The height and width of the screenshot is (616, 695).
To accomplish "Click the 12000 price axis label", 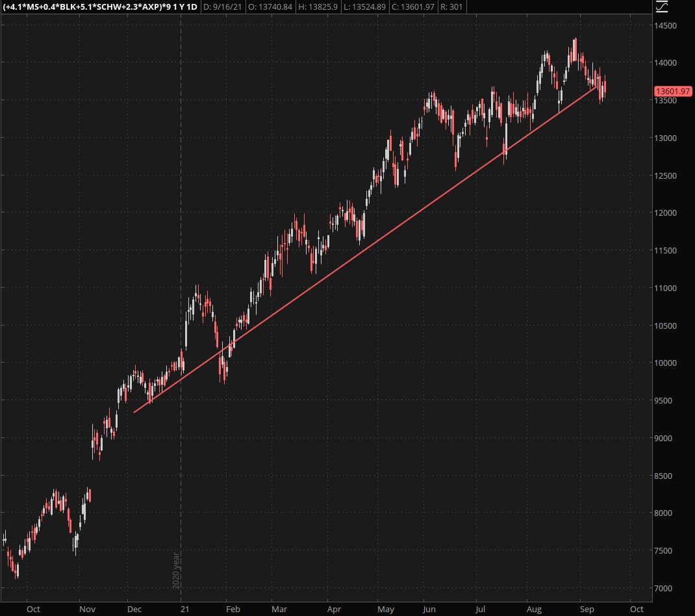I will 666,213.
